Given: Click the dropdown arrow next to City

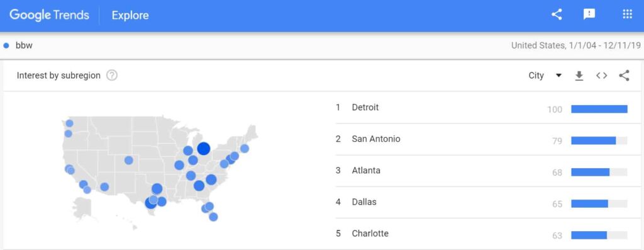Looking at the screenshot, I should pos(558,76).
